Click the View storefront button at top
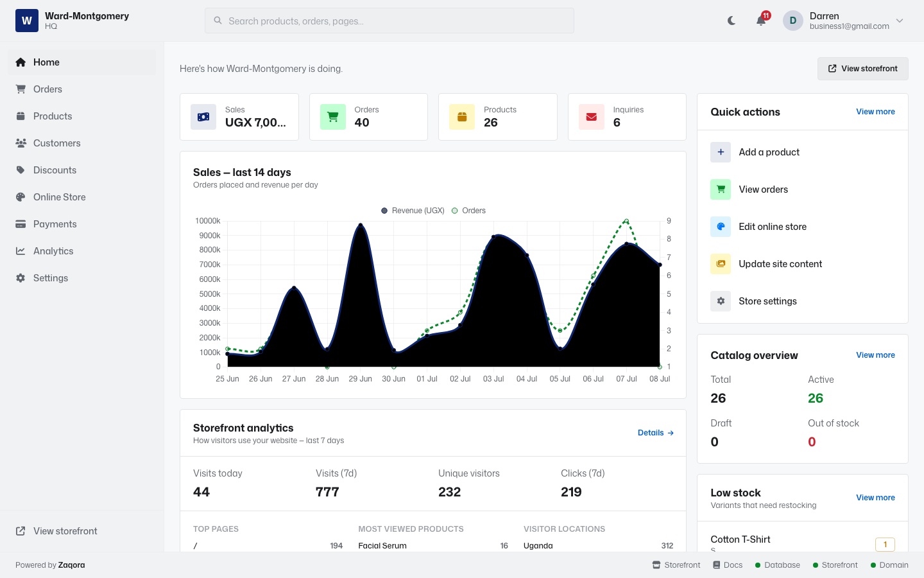The height and width of the screenshot is (578, 924). click(862, 69)
